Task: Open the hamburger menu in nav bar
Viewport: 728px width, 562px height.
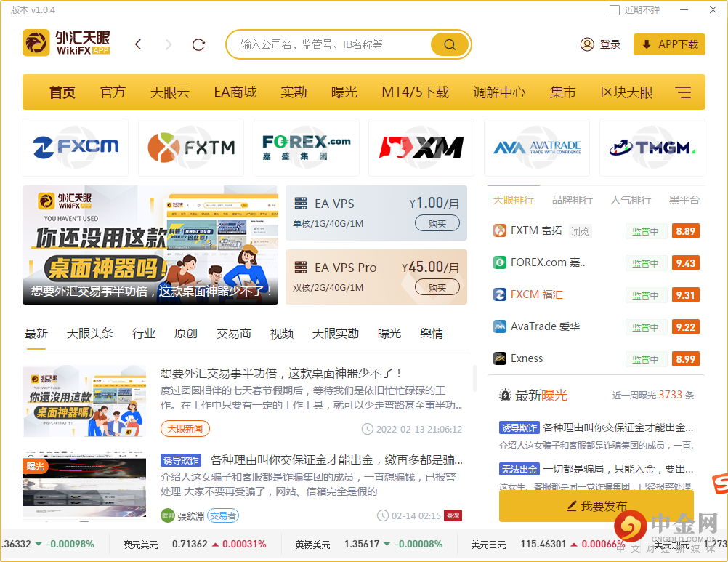Action: point(683,92)
